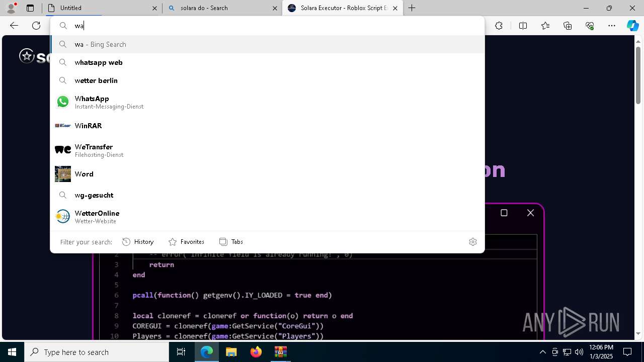Click the WeTransfer logo icon
The image size is (644, 362).
63,150
